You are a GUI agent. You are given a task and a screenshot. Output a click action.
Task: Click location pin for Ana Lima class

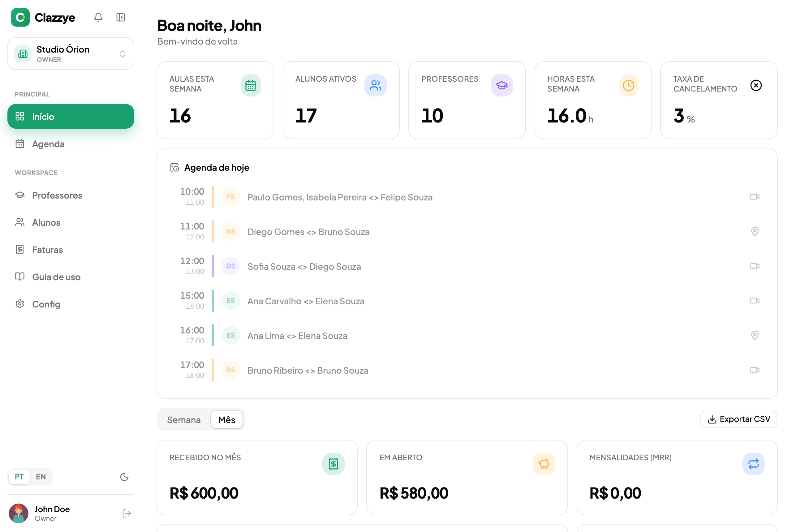point(754,335)
